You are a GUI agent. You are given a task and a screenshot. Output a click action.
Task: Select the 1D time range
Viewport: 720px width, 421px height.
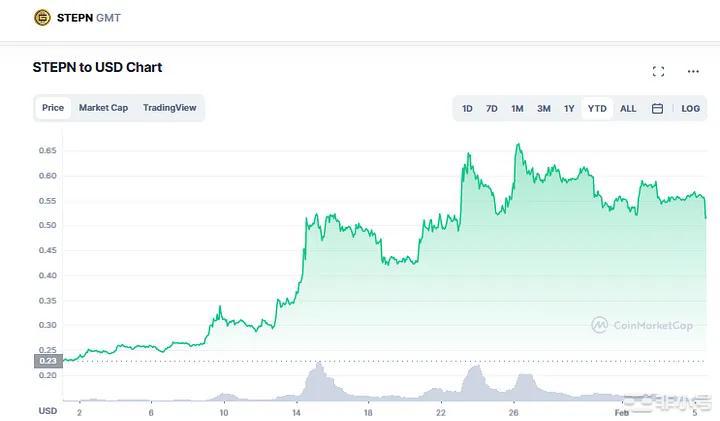pos(467,108)
